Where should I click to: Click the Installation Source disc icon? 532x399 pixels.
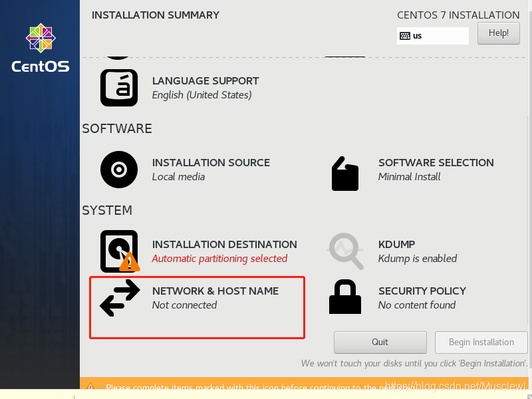[119, 170]
